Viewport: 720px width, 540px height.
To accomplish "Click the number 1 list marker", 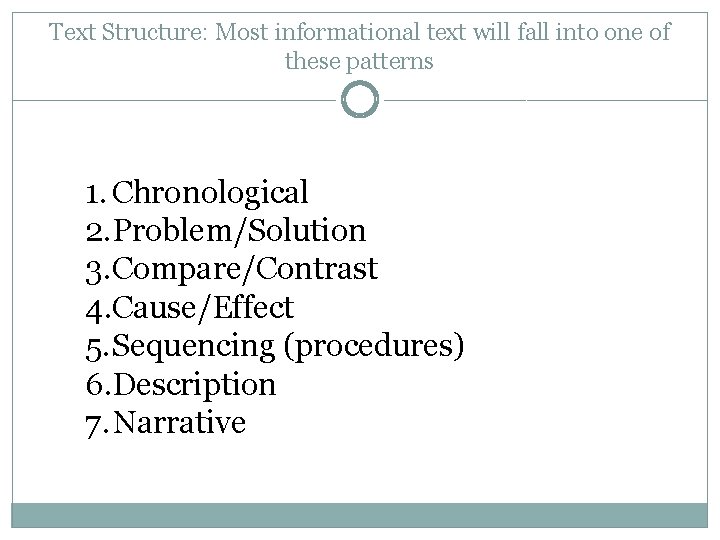I will coord(96,194).
